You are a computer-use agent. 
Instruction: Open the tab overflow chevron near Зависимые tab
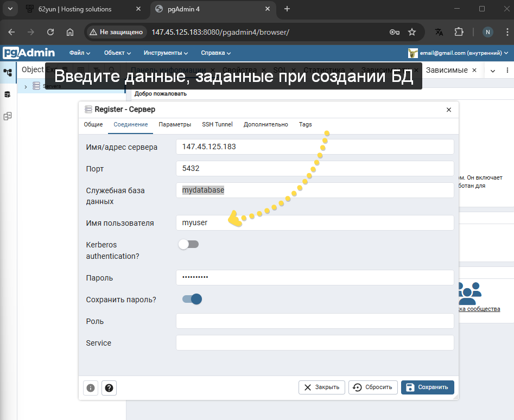click(492, 70)
